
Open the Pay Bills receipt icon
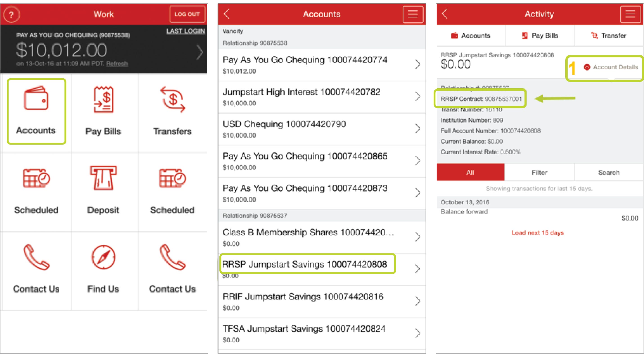(104, 99)
